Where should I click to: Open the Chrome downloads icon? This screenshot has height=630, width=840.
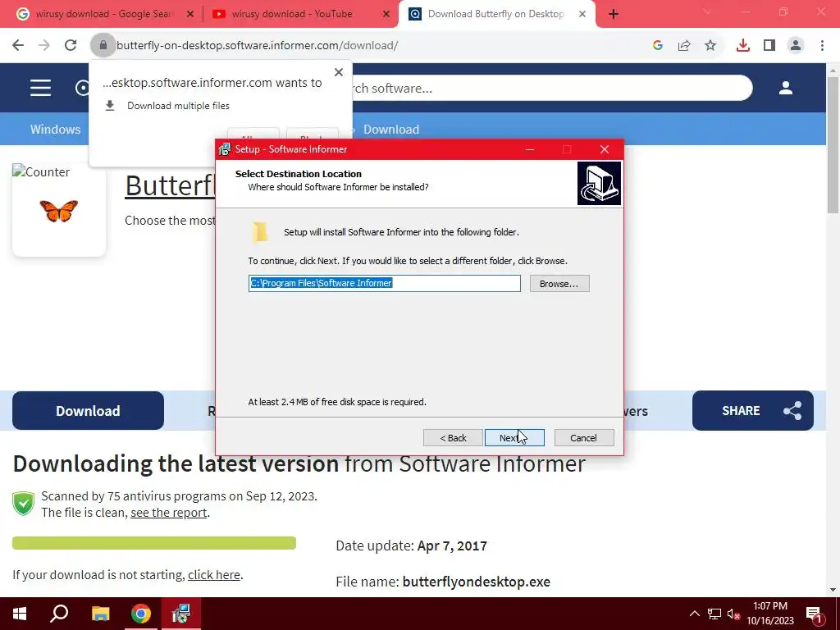tap(743, 46)
